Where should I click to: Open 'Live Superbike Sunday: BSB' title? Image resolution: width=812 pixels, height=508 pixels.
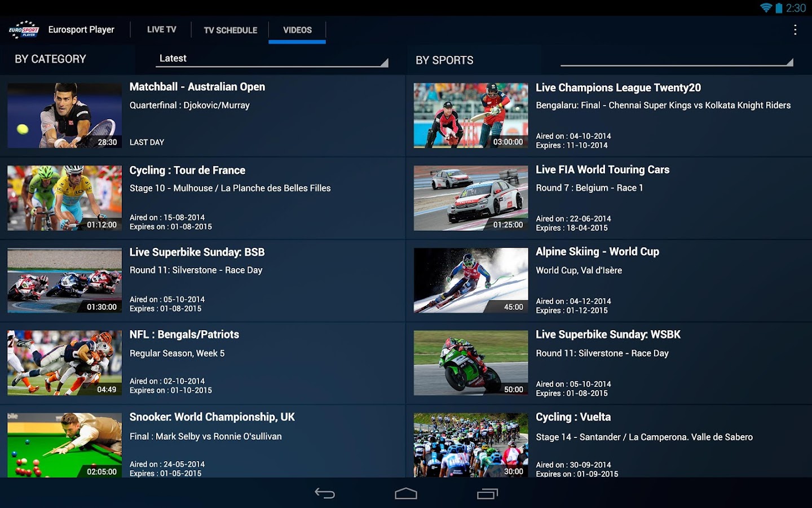click(x=197, y=252)
